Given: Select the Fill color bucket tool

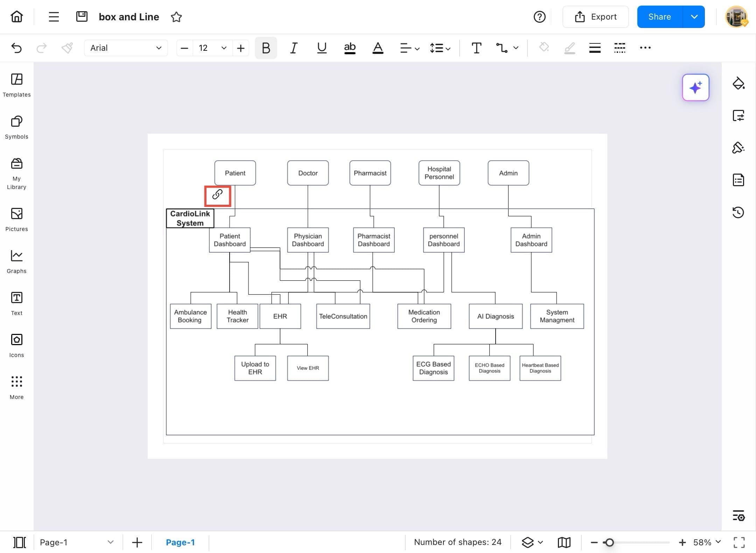Looking at the screenshot, I should pos(544,48).
